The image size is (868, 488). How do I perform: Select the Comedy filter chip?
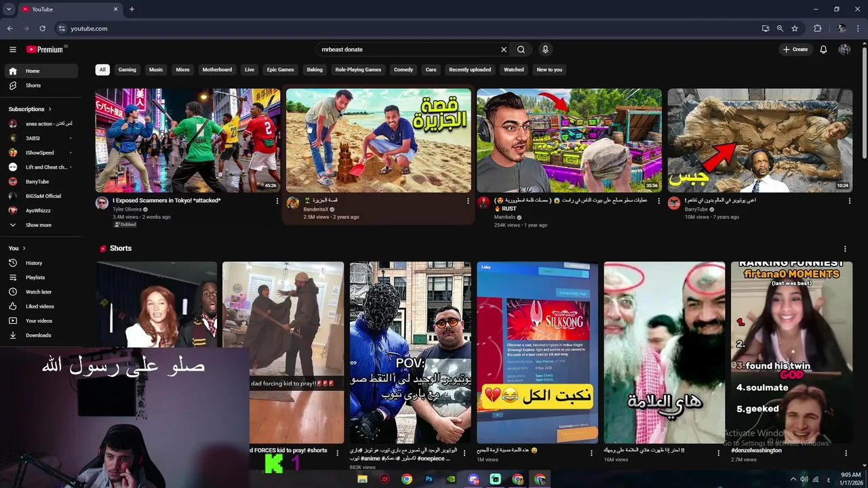(x=403, y=70)
